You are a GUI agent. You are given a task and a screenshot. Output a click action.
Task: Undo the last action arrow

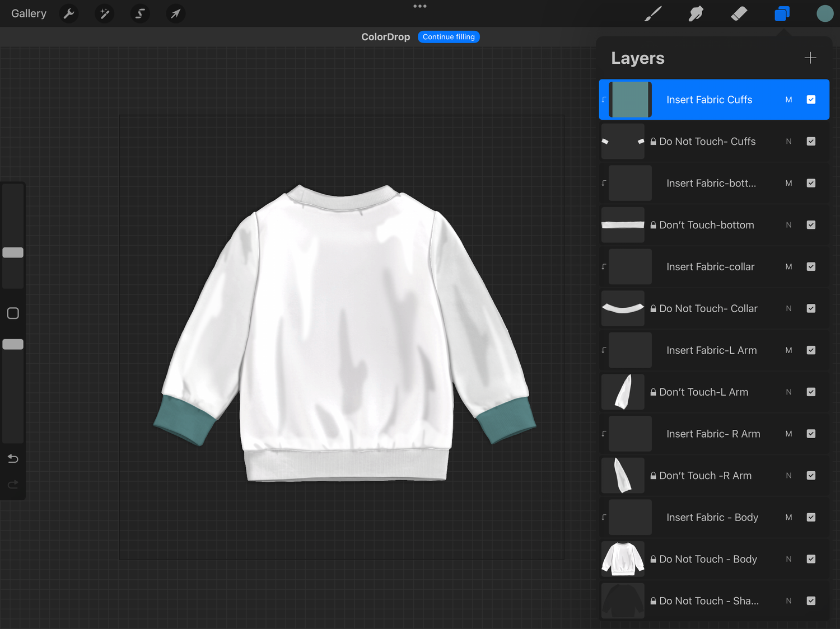[x=13, y=459]
